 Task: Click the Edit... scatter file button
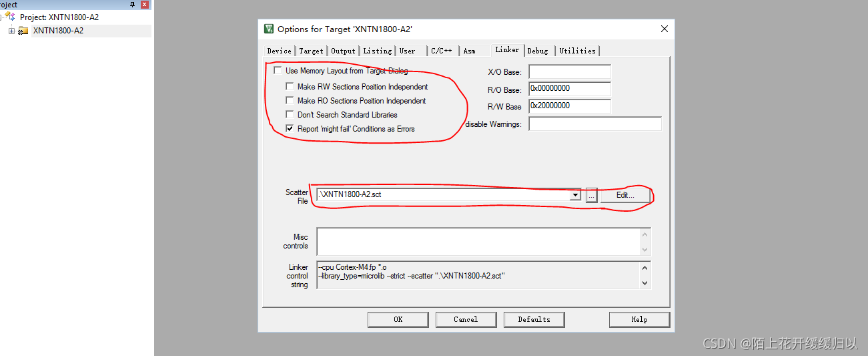click(x=625, y=195)
